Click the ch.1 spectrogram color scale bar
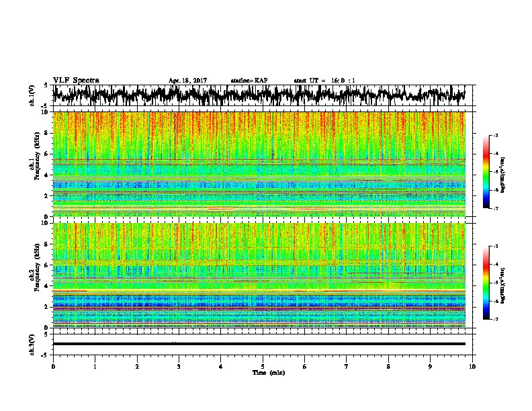Viewport: 532px width, 411px height. pos(486,172)
